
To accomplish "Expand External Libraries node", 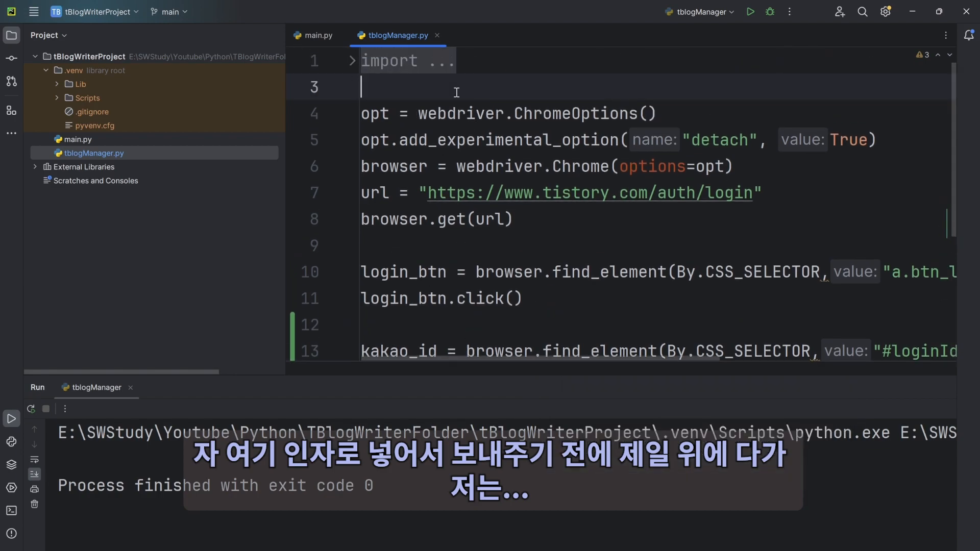I will tap(35, 167).
